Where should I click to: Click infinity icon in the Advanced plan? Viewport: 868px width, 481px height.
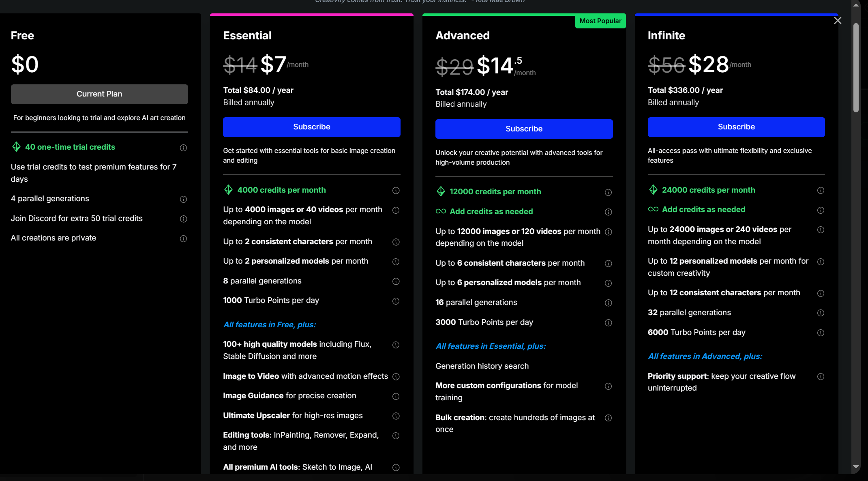(x=441, y=211)
